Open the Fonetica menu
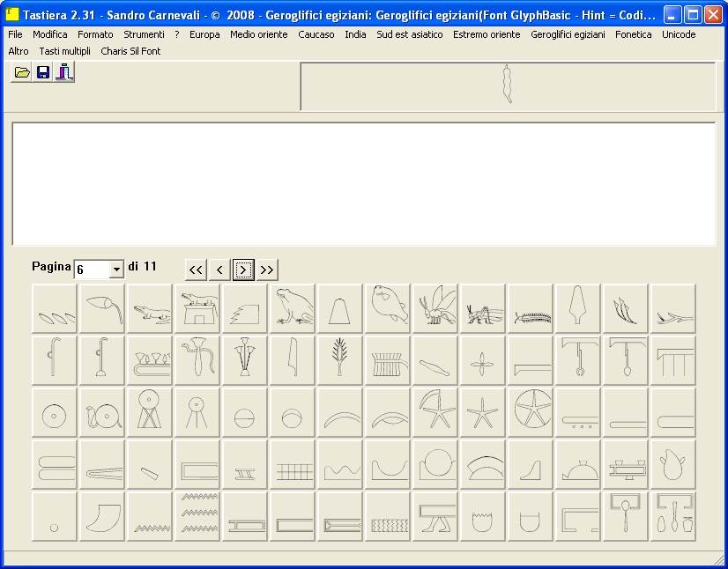The image size is (728, 569). [634, 34]
